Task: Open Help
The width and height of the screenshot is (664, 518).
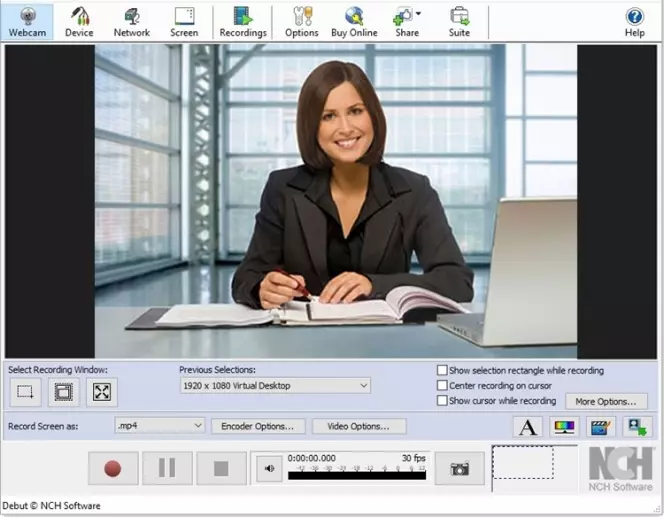Action: click(x=634, y=22)
